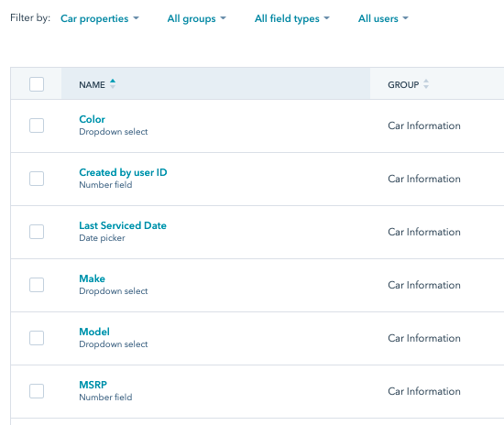Open the Last Serviced Date property
The width and height of the screenshot is (504, 425).
click(x=123, y=225)
